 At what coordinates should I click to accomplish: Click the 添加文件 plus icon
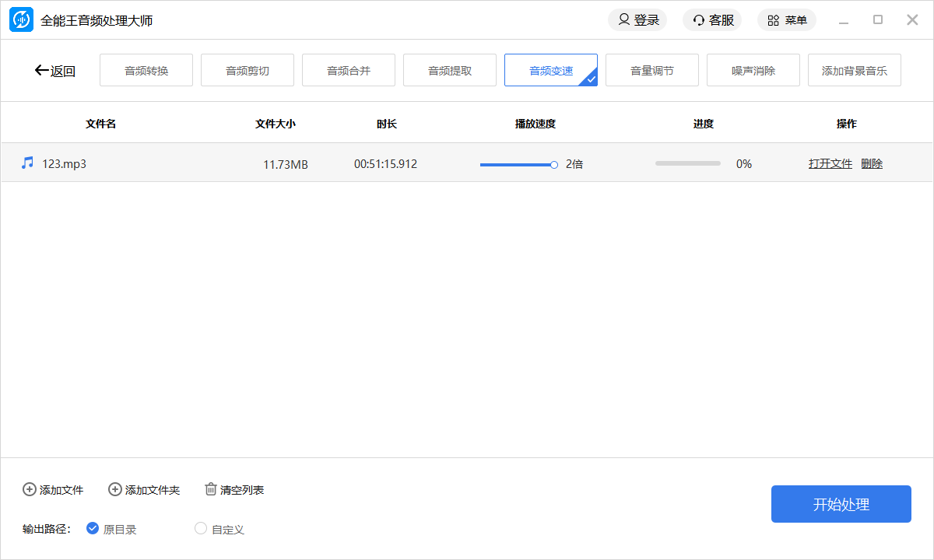(x=30, y=489)
